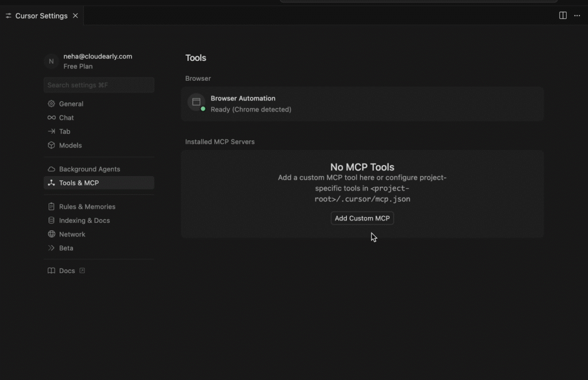Click the Chat infinity icon
This screenshot has height=380, width=588.
52,118
